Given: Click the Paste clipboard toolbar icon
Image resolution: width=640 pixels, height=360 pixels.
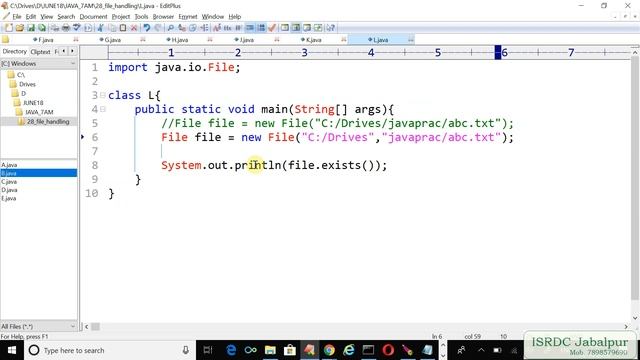Looking at the screenshot, I should (122, 28).
